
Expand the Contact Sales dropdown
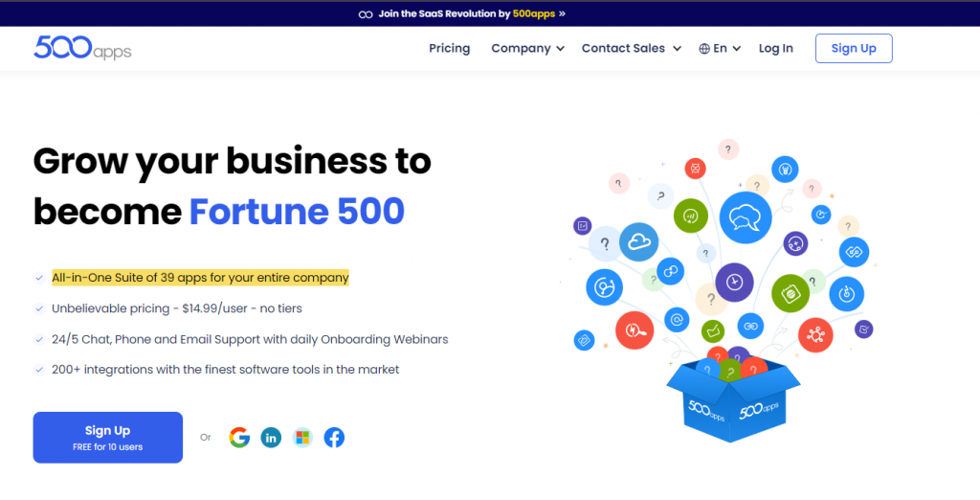pos(631,49)
